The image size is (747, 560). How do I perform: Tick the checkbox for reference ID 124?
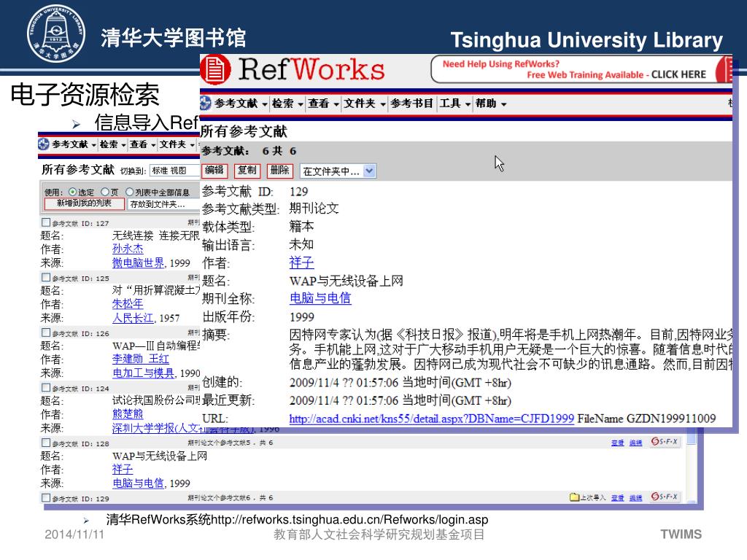(x=46, y=388)
